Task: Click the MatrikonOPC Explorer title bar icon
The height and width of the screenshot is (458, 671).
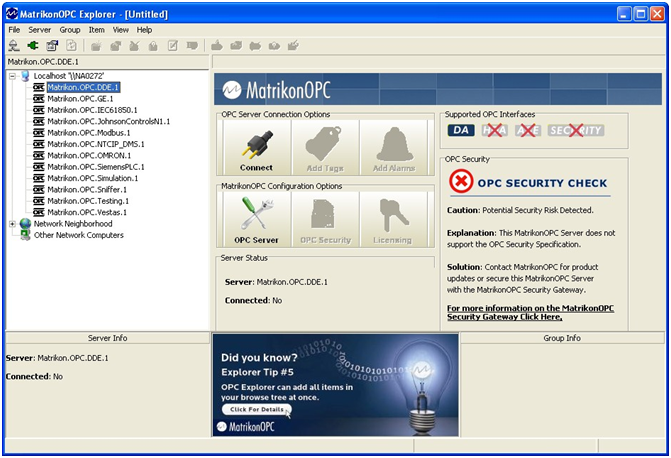Action: (12, 14)
